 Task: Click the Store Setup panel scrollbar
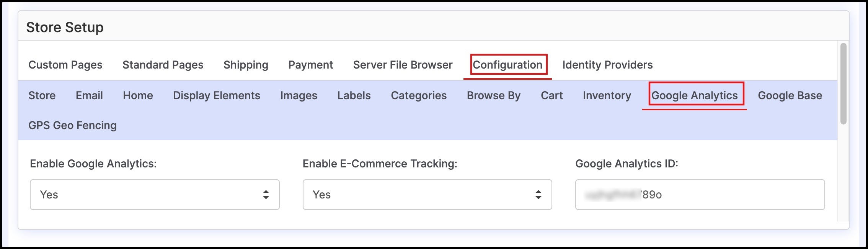click(843, 84)
